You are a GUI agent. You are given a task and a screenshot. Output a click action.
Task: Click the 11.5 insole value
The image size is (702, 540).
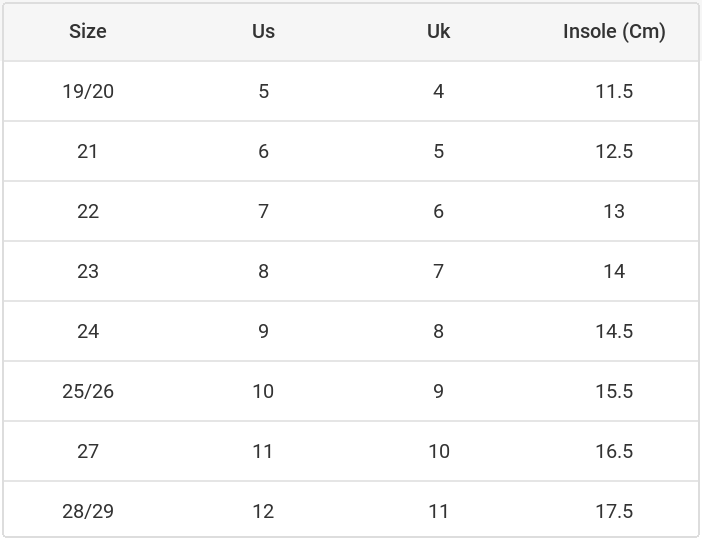tap(614, 91)
